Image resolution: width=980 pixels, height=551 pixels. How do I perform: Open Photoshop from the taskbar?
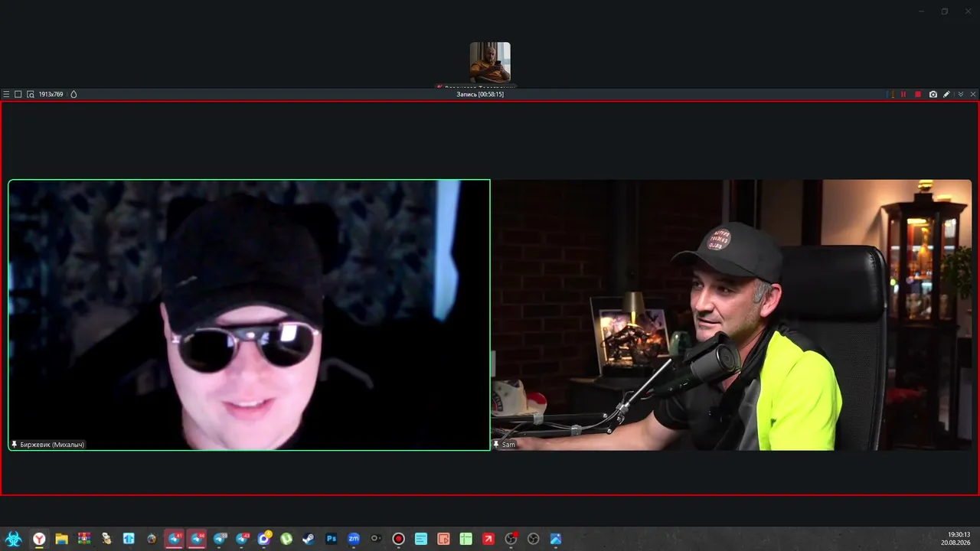coord(332,539)
